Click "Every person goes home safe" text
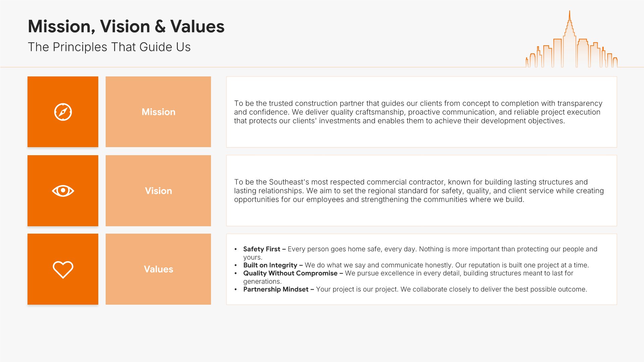The width and height of the screenshot is (644, 362). click(335, 249)
